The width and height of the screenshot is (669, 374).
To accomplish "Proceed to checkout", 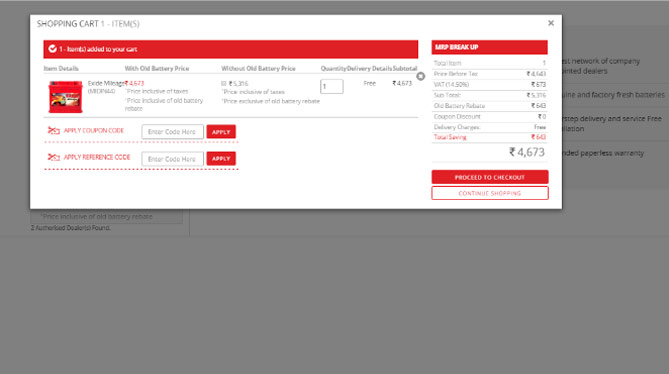I will [x=490, y=177].
